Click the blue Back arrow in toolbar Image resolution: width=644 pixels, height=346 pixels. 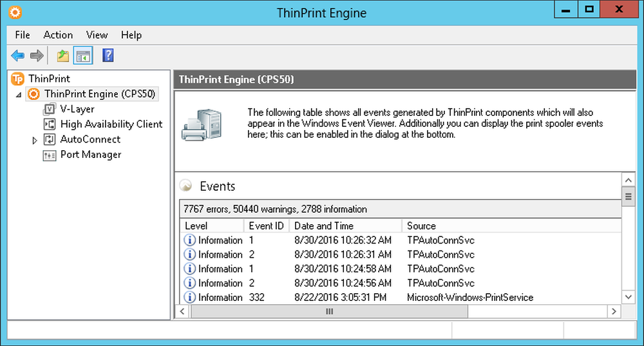coord(17,56)
